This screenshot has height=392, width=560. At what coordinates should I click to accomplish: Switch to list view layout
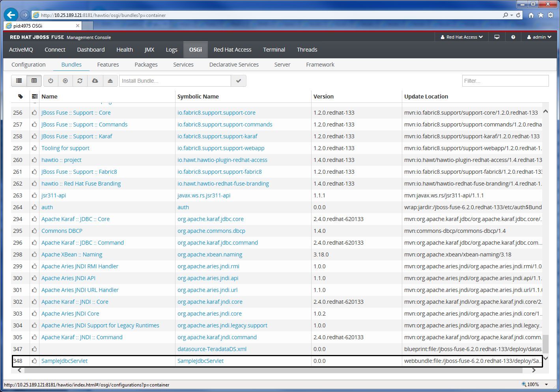[x=19, y=81]
